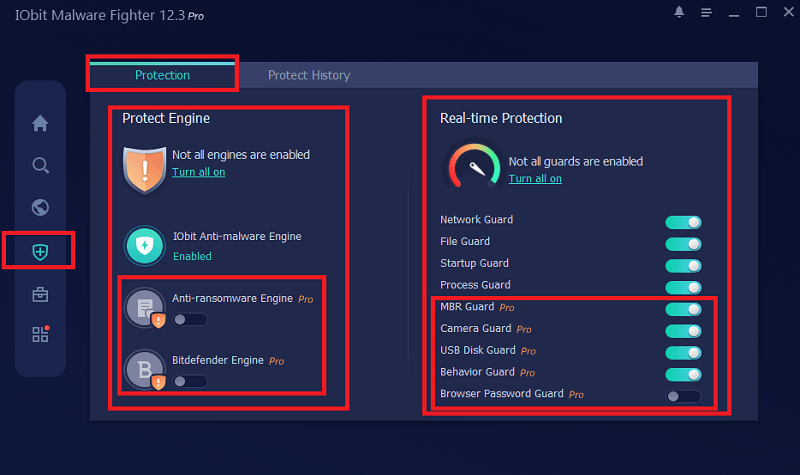The image size is (800, 475).
Task: Open the hamburger options menu
Action: click(706, 12)
